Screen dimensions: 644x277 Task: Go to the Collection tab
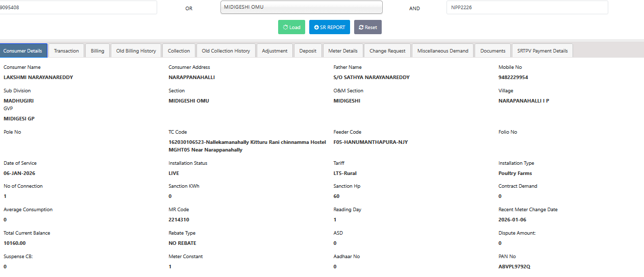pos(179,51)
